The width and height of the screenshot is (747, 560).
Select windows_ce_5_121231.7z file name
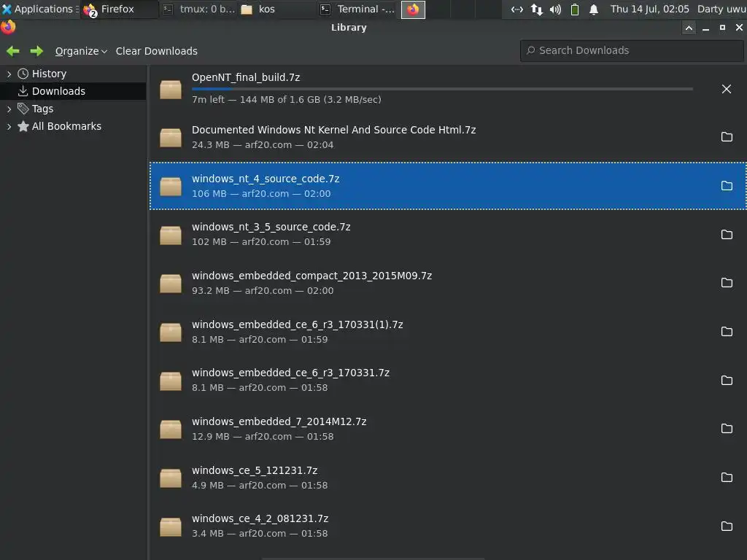tap(255, 470)
